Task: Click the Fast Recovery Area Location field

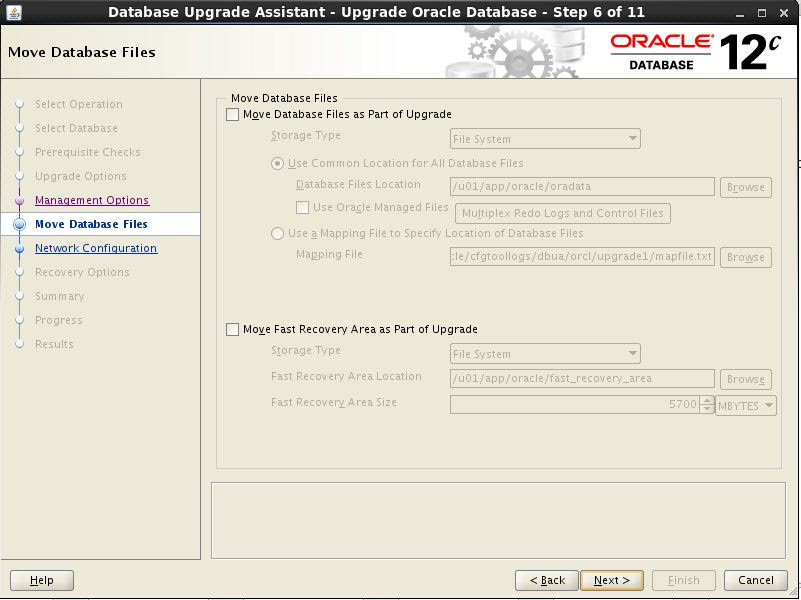Action: (x=582, y=379)
